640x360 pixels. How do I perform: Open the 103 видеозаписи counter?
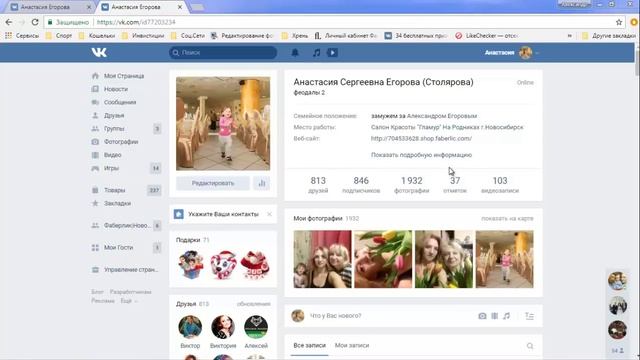point(500,184)
